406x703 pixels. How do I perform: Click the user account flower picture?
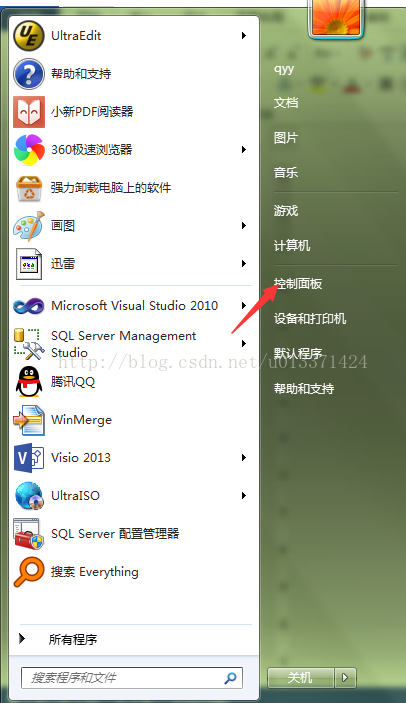coord(336,17)
